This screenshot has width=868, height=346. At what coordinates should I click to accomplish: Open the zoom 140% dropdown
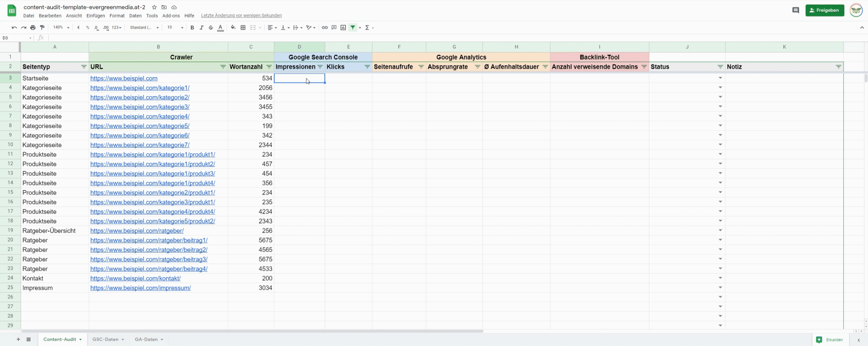pos(61,27)
